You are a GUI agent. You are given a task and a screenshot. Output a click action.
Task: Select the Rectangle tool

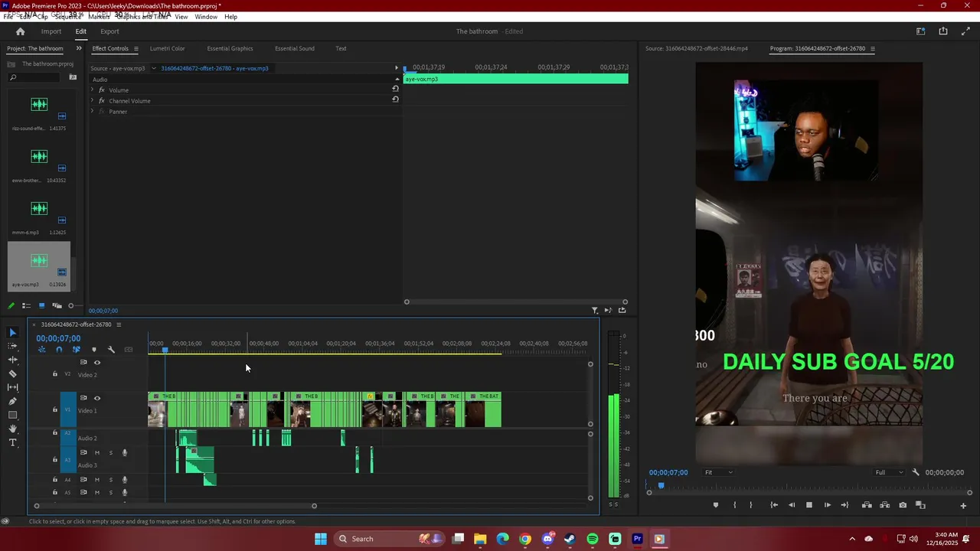12,415
